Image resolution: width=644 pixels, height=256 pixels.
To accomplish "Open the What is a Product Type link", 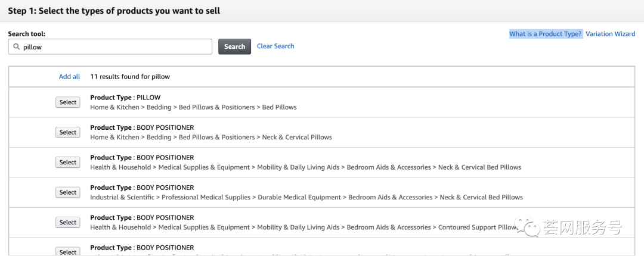I will pyautogui.click(x=545, y=34).
